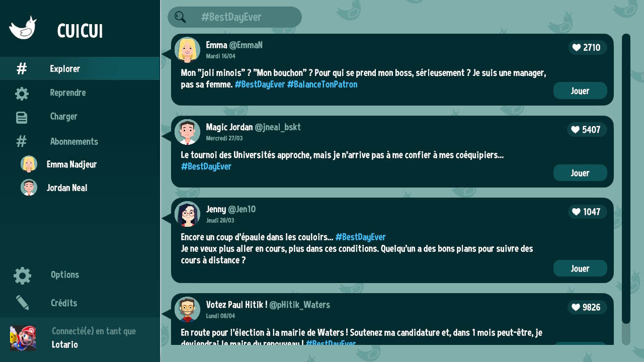Open the Explorer menu item
This screenshot has height=362, width=644.
(x=65, y=69)
